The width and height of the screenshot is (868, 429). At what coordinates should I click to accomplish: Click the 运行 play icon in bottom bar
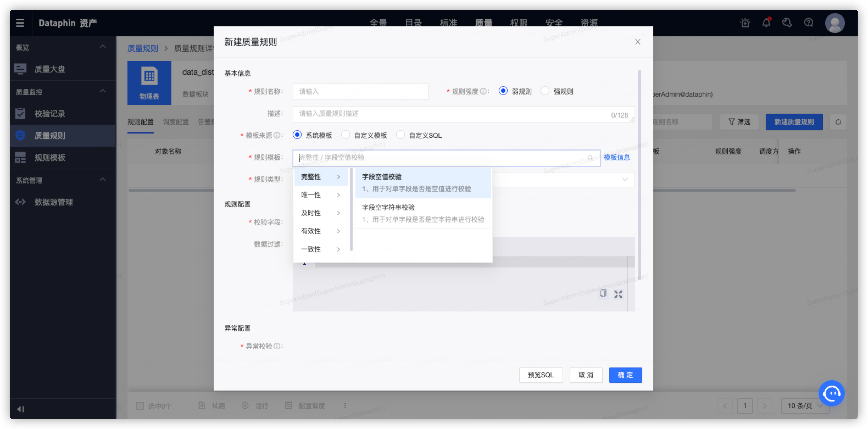(x=245, y=405)
